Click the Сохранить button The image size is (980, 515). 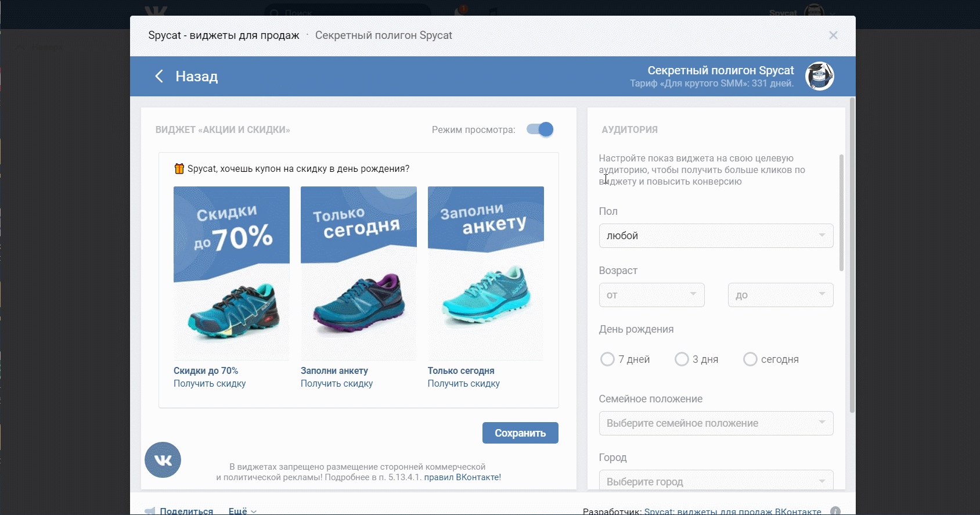point(520,433)
